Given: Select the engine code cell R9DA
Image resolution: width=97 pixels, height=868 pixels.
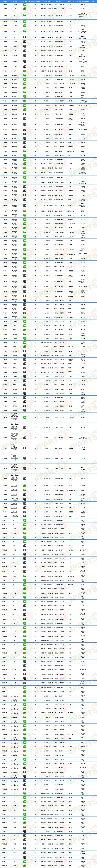Looking at the screenshot, I should coord(83,267).
